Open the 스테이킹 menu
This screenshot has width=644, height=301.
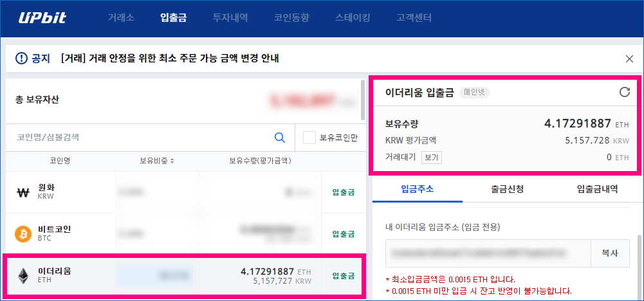click(353, 17)
